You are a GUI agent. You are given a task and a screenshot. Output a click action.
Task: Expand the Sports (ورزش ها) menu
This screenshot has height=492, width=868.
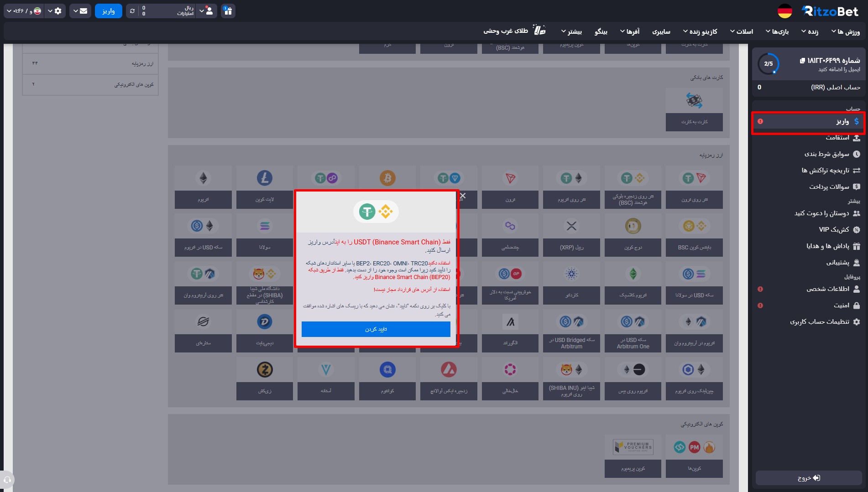coord(846,31)
